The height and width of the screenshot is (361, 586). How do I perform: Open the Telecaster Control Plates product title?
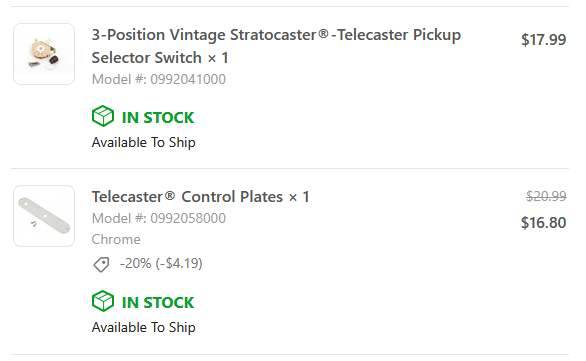click(188, 197)
